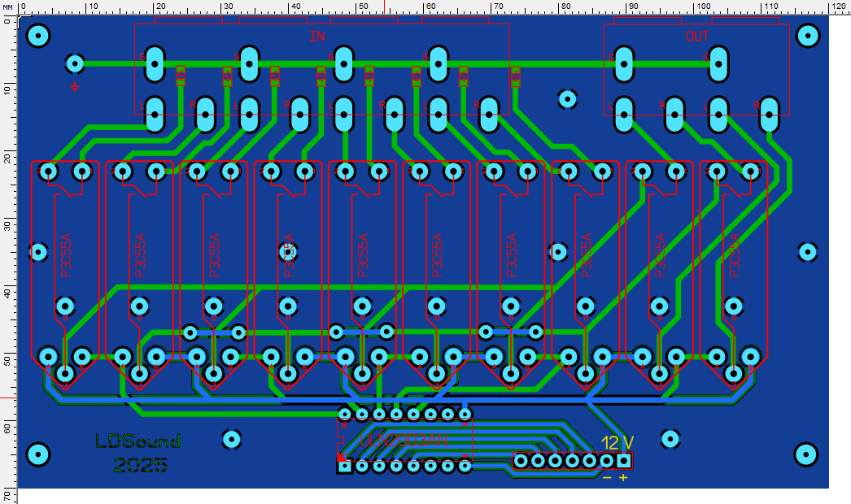Select the "ULN2003AN" component label

404,440
